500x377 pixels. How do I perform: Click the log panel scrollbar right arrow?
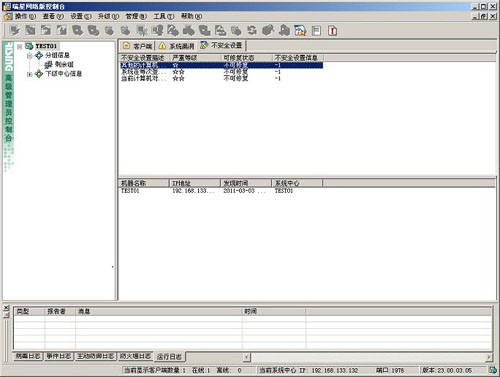coord(489,357)
